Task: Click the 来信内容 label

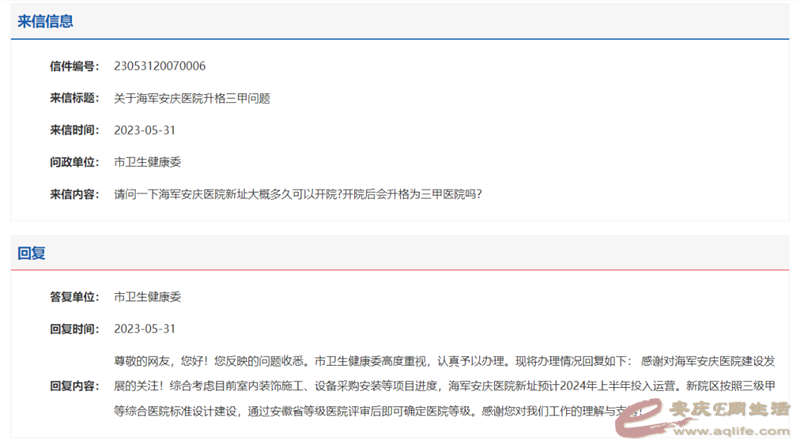Action: pos(74,193)
